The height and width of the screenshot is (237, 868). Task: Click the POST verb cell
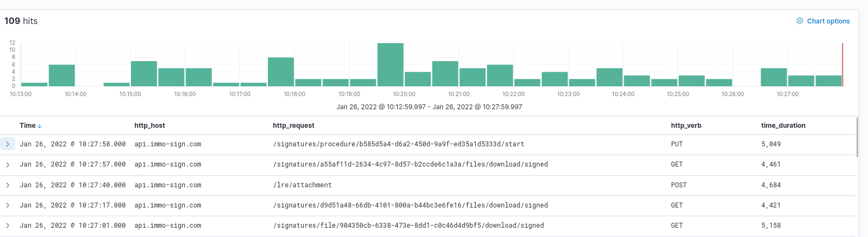(x=679, y=185)
